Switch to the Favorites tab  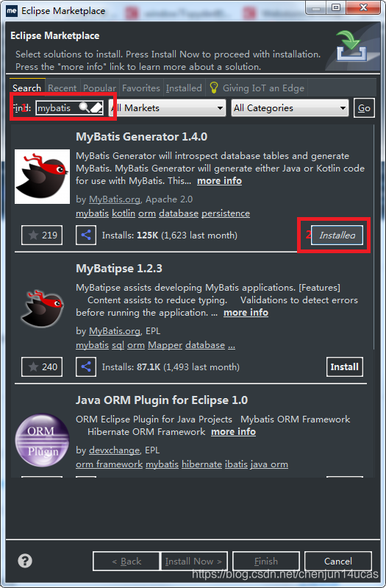tap(141, 88)
